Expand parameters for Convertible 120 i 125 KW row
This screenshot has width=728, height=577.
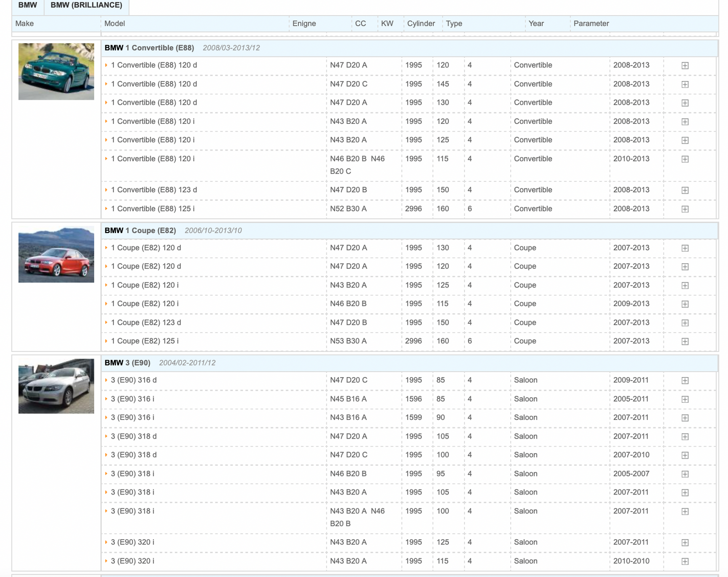pos(685,140)
